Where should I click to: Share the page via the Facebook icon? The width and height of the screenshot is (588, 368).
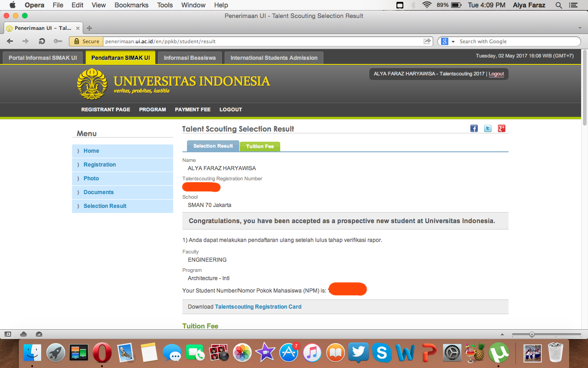point(474,128)
